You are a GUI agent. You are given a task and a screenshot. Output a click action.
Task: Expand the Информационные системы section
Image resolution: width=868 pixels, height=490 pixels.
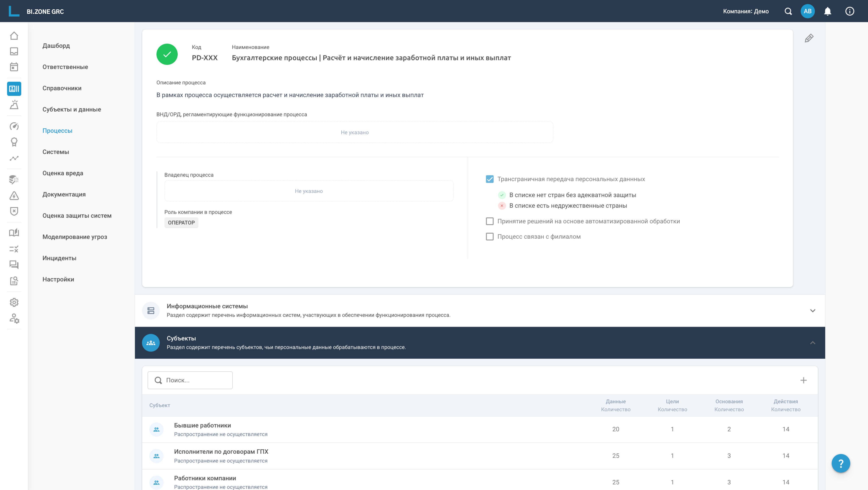click(x=812, y=310)
